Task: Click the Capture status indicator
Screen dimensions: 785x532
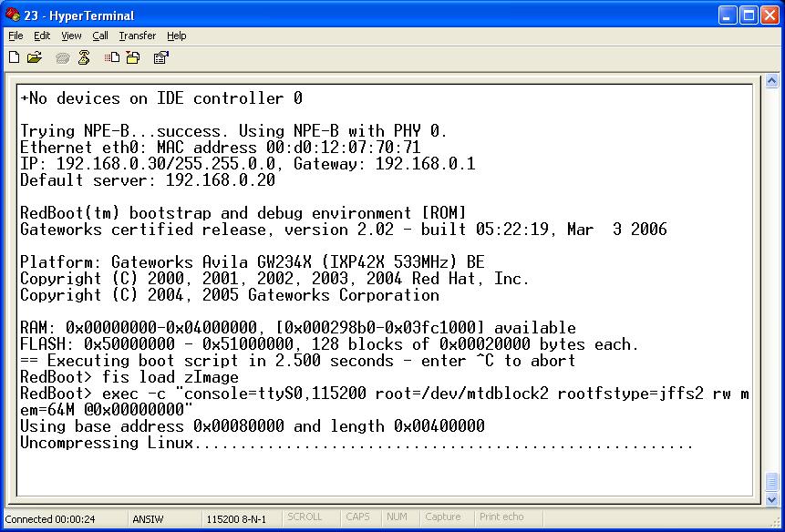Action: coord(442,517)
